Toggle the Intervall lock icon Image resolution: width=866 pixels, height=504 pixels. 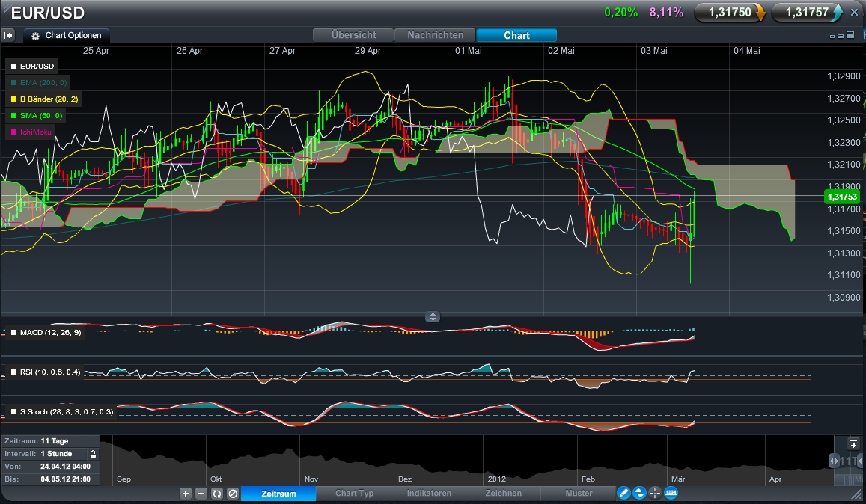point(94,454)
